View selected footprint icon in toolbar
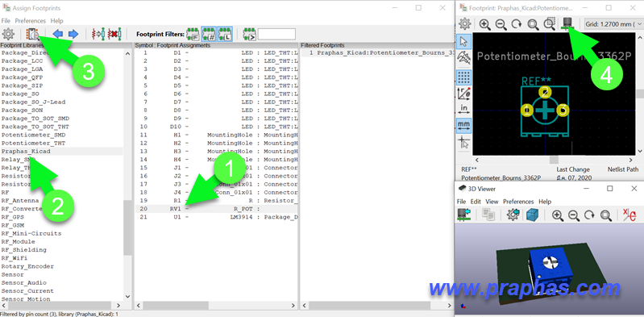The width and height of the screenshot is (644, 317). [x=32, y=34]
